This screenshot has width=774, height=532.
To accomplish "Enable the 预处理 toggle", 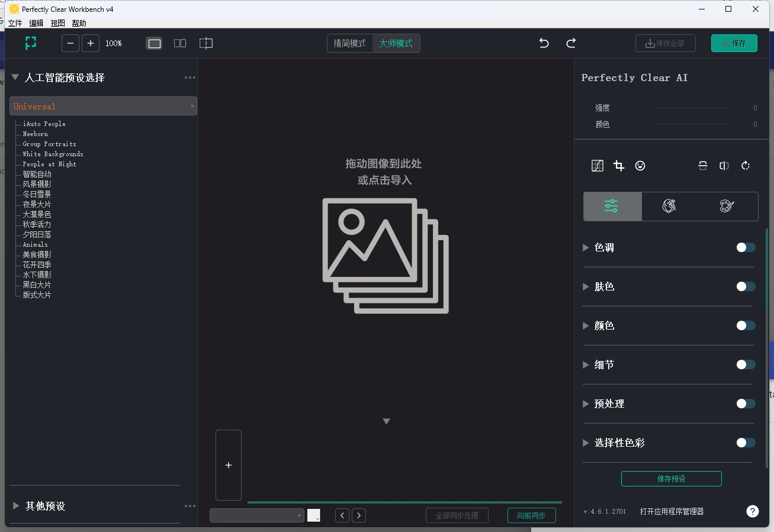I will [746, 404].
